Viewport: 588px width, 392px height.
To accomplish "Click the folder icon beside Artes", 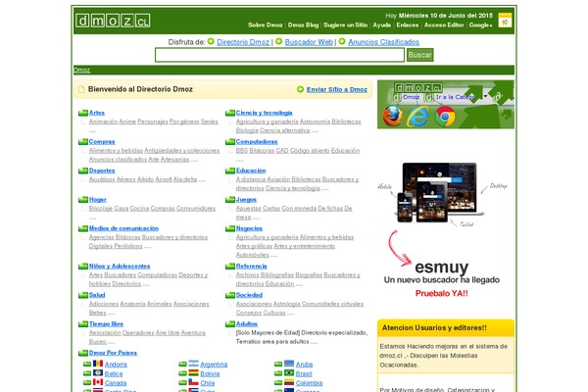I will pos(83,113).
